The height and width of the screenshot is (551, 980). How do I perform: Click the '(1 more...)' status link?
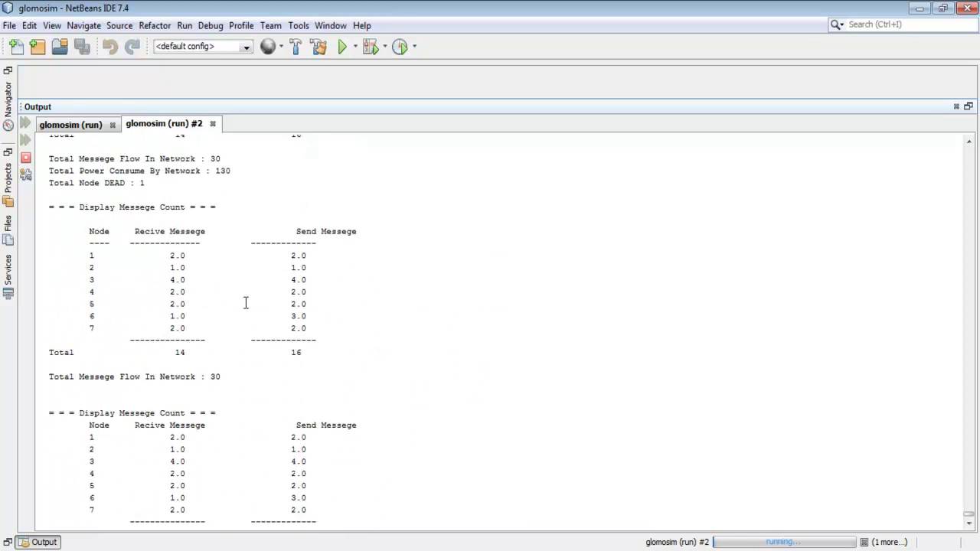pyautogui.click(x=888, y=542)
